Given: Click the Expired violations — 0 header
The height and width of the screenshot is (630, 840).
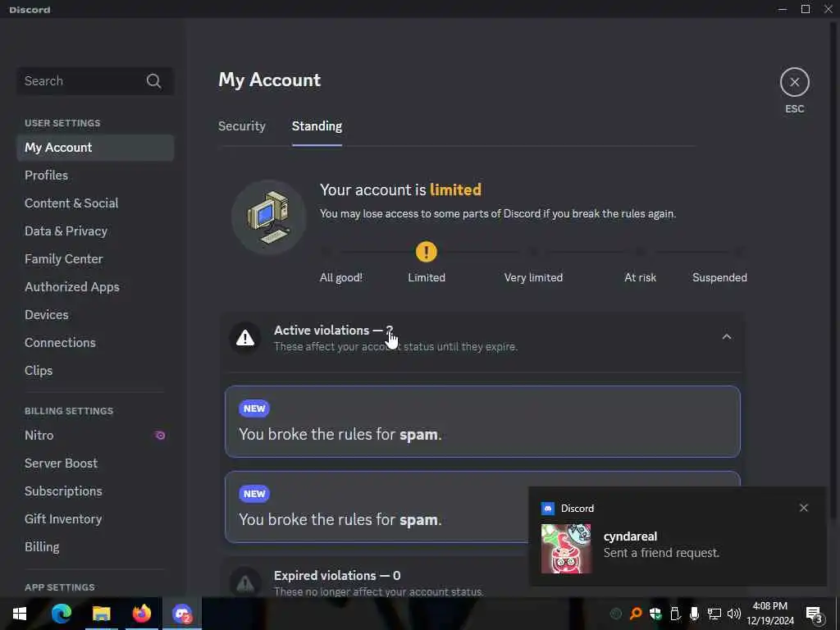Looking at the screenshot, I should pyautogui.click(x=337, y=575).
